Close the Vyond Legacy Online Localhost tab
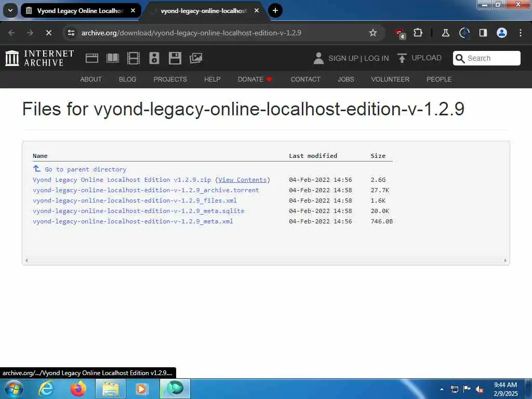The image size is (532, 399). [x=133, y=11]
